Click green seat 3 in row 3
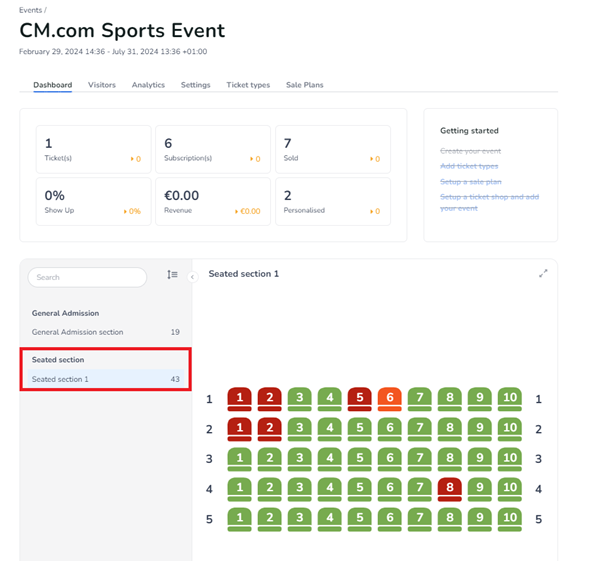 coord(300,459)
